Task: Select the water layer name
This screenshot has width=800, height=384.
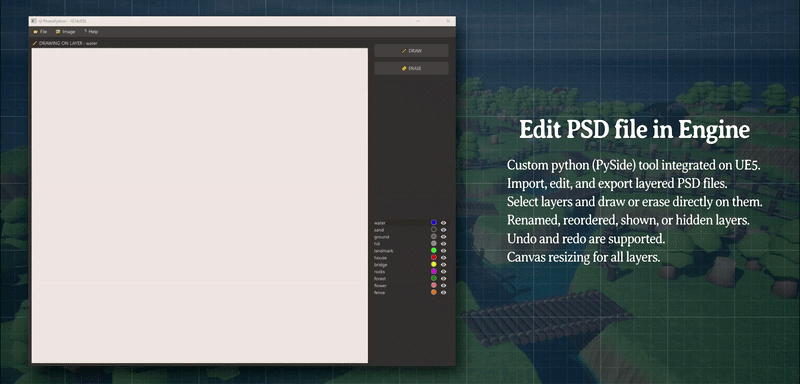Action: point(380,223)
